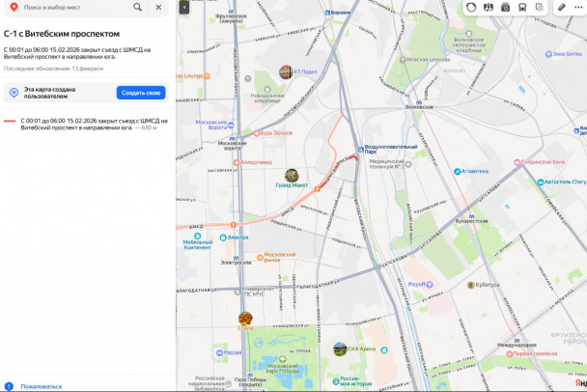Toggle the street panoramas icon
Screen dimensions: 587x392
click(505, 7)
